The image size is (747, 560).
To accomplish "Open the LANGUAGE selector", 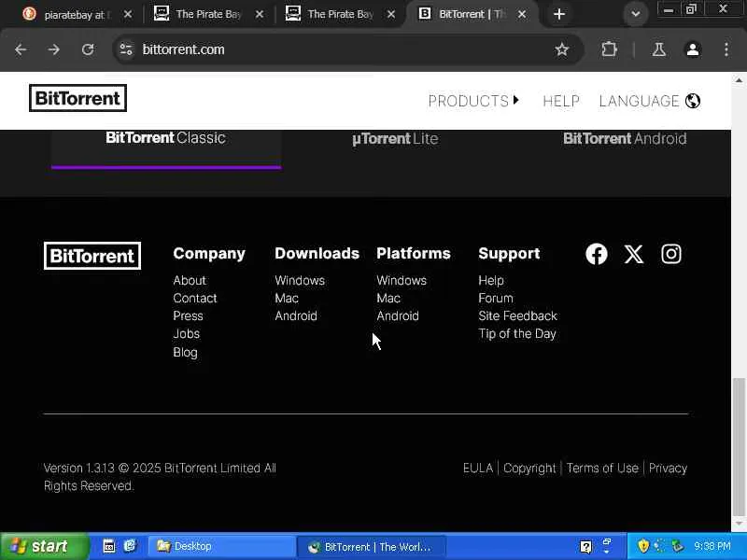I will click(649, 101).
